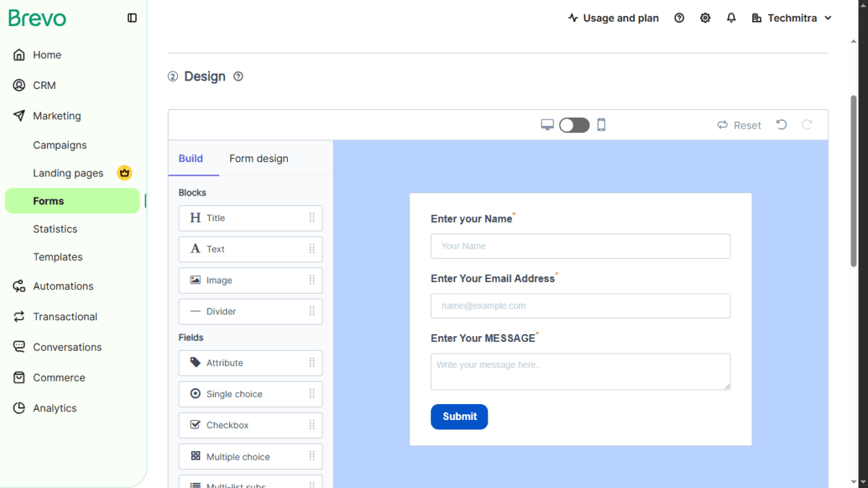The width and height of the screenshot is (868, 488).
Task: Open the help question mark icon
Action: click(x=679, y=18)
